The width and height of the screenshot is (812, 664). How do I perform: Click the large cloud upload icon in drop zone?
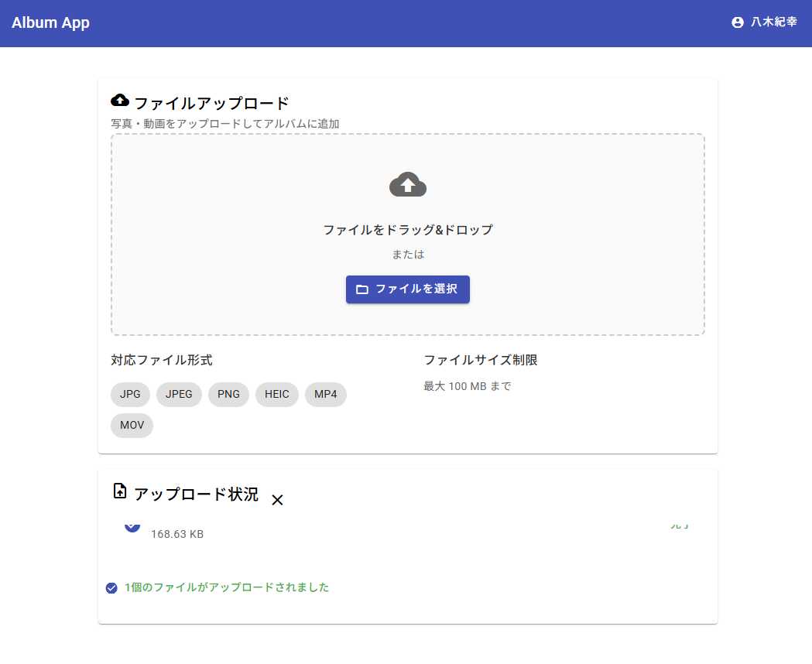coord(408,185)
